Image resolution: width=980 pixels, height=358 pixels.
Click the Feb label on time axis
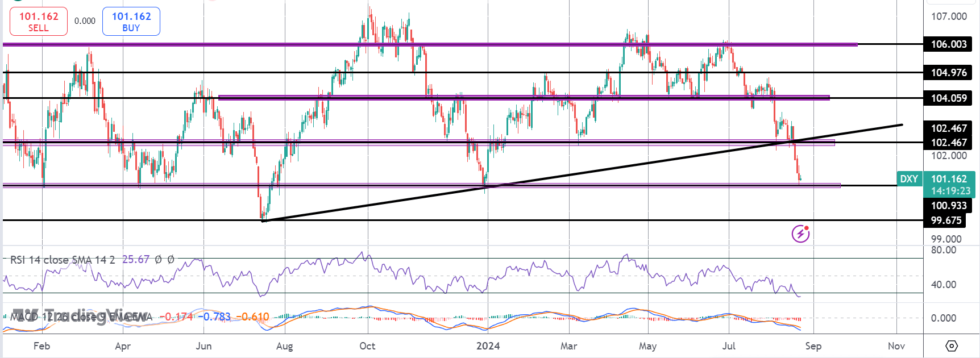click(x=41, y=346)
